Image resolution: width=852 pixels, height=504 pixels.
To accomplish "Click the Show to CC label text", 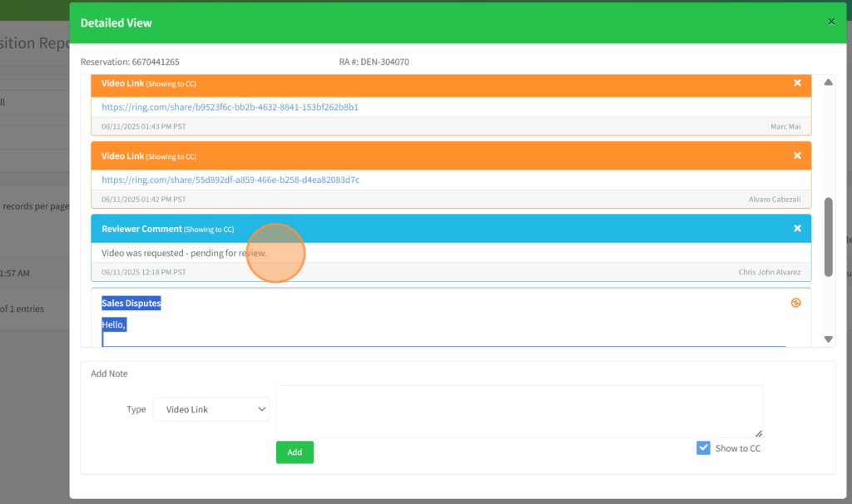I will pos(737,448).
